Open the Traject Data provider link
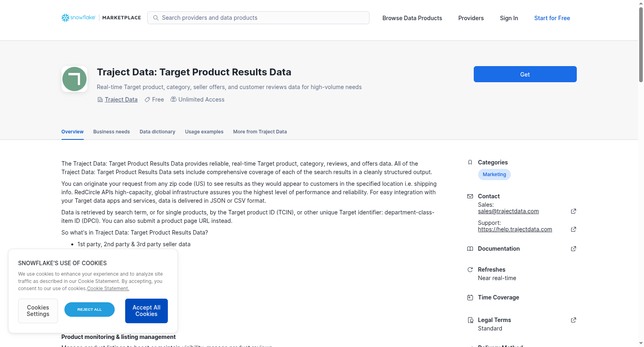 coord(121,100)
